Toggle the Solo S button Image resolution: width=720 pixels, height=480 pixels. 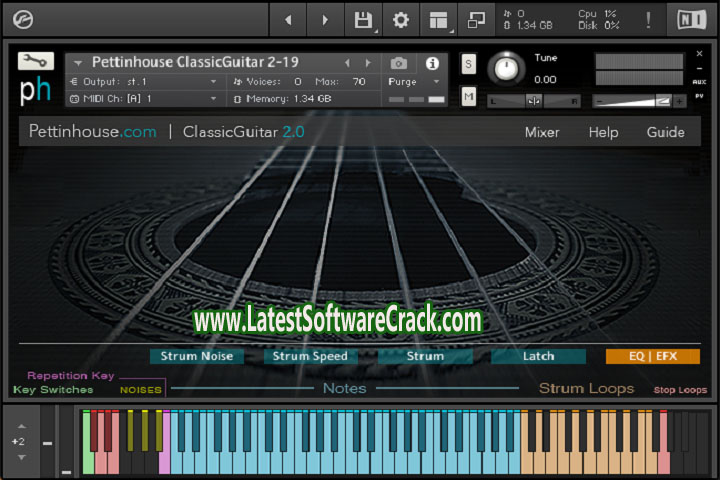468,64
